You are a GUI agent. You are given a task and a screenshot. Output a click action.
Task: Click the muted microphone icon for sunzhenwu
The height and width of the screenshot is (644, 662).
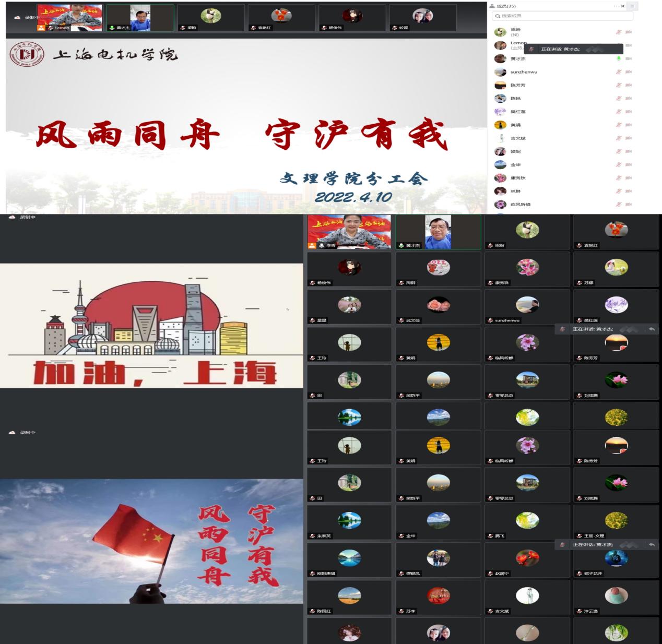point(619,72)
